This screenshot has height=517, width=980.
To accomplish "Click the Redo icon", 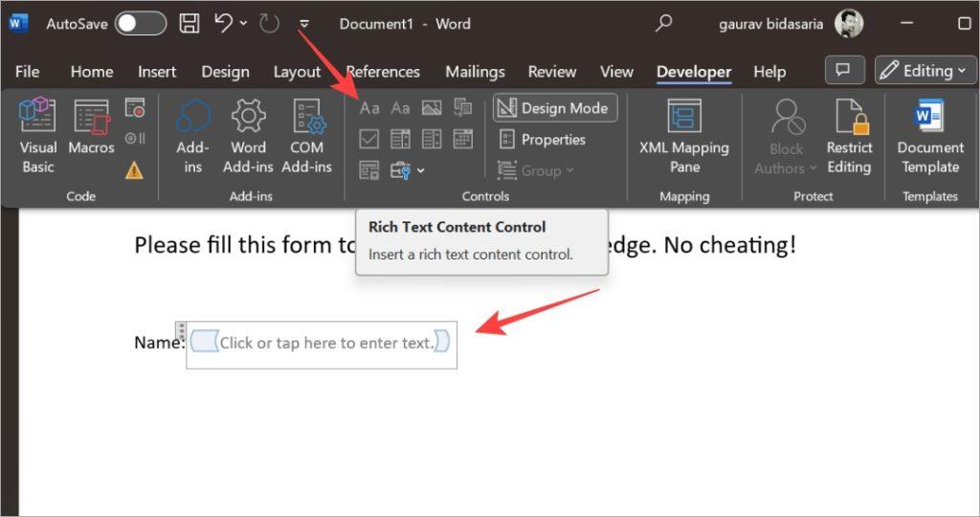I will [269, 24].
